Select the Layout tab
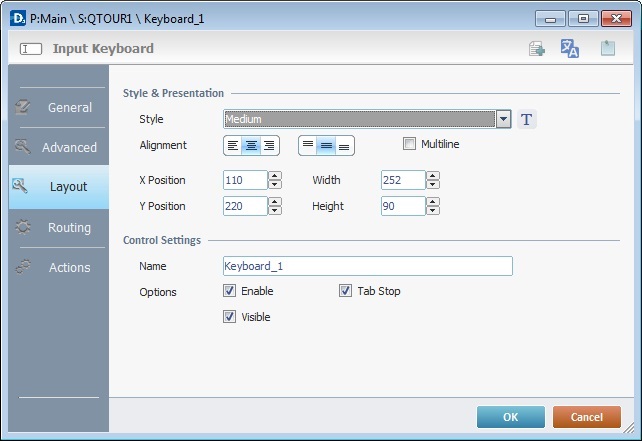This screenshot has height=441, width=642. (59, 187)
